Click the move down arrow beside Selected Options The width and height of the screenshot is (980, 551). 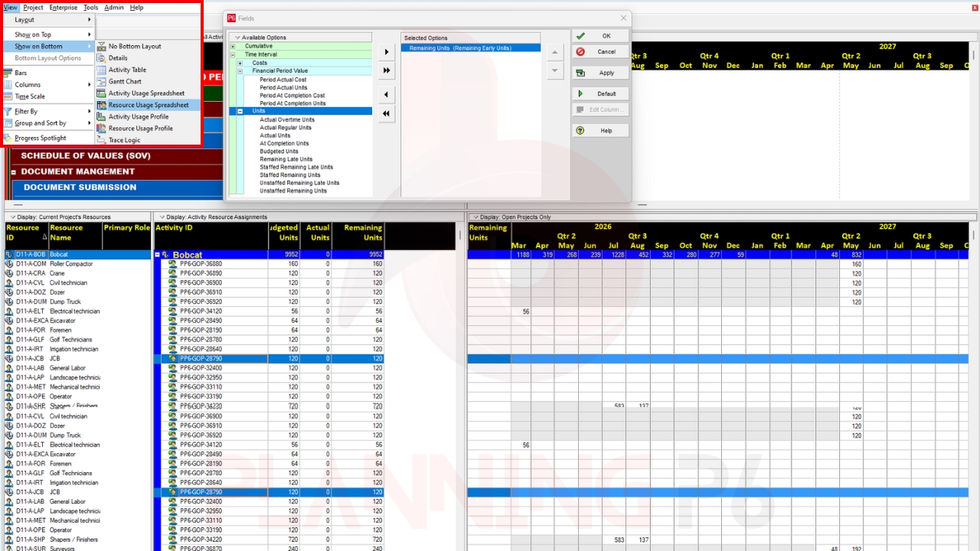coord(555,71)
